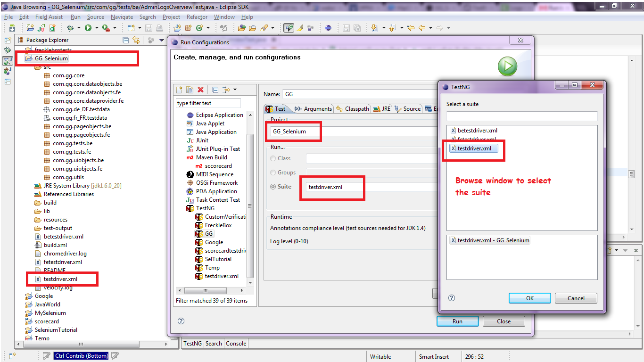
Task: Click the Last Edit Location arrow icon
Action: click(410, 28)
